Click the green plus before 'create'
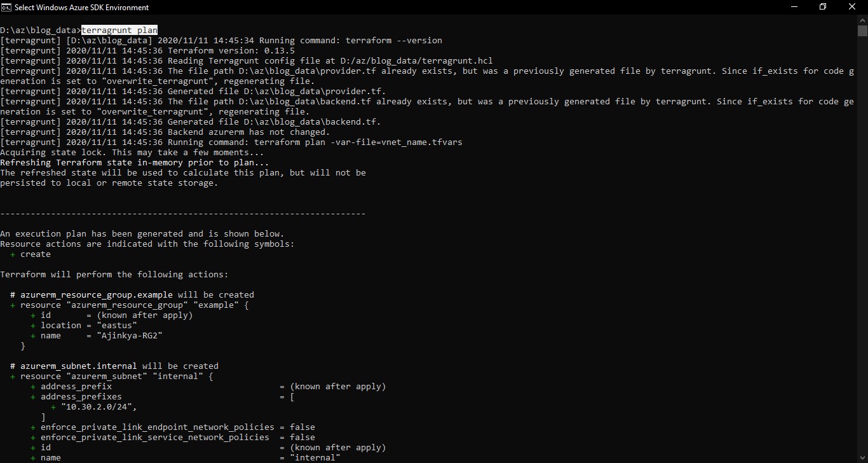This screenshot has height=463, width=868. 13,254
